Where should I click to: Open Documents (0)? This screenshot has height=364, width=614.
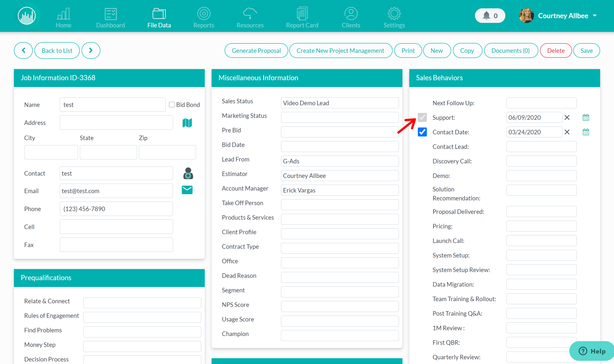point(511,51)
